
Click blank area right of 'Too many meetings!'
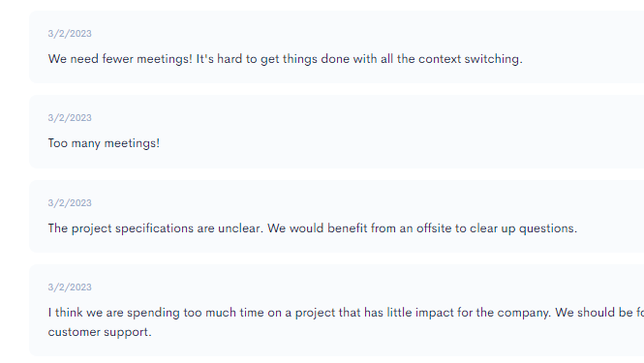coord(390,143)
